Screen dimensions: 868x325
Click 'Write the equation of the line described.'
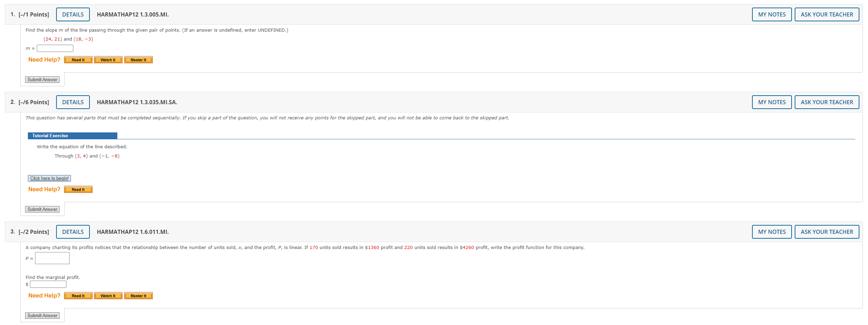coord(82,147)
